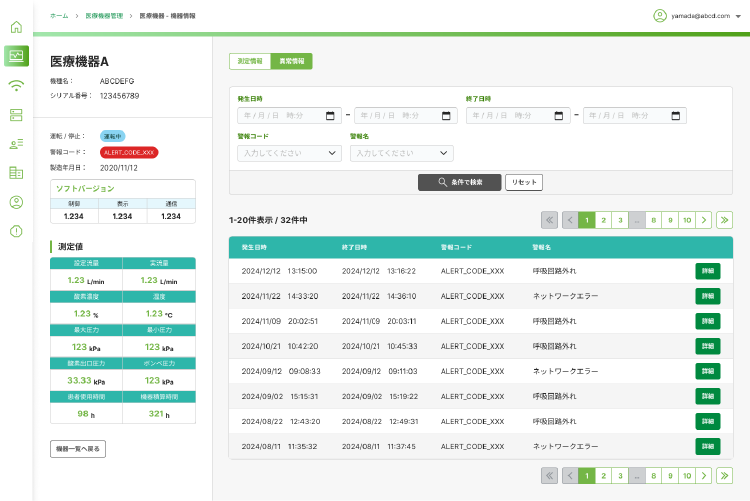Screen dimensions: 750x501
Task: Open 詳細 for the 2024/12/12 alert row
Action: [707, 271]
